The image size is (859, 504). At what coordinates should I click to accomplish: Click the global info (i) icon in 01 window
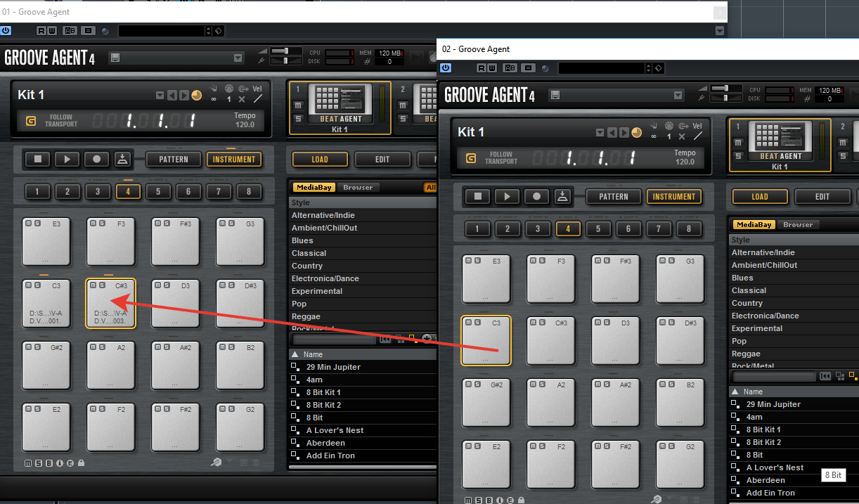pyautogui.click(x=60, y=463)
